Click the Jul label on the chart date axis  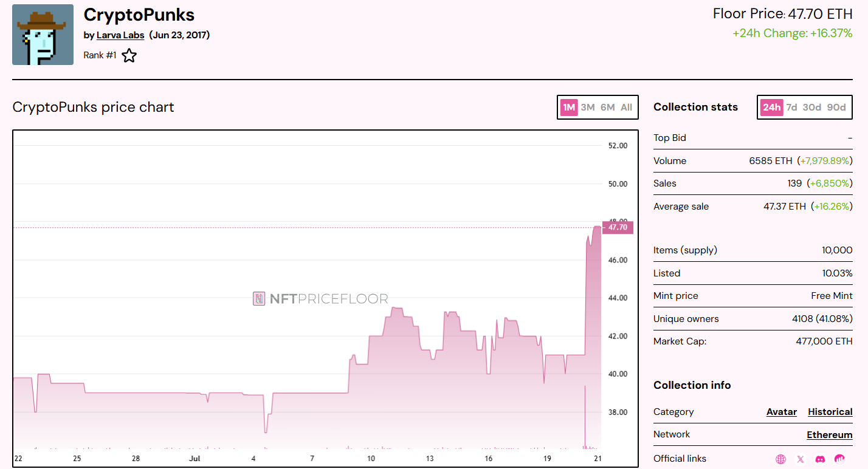(195, 457)
